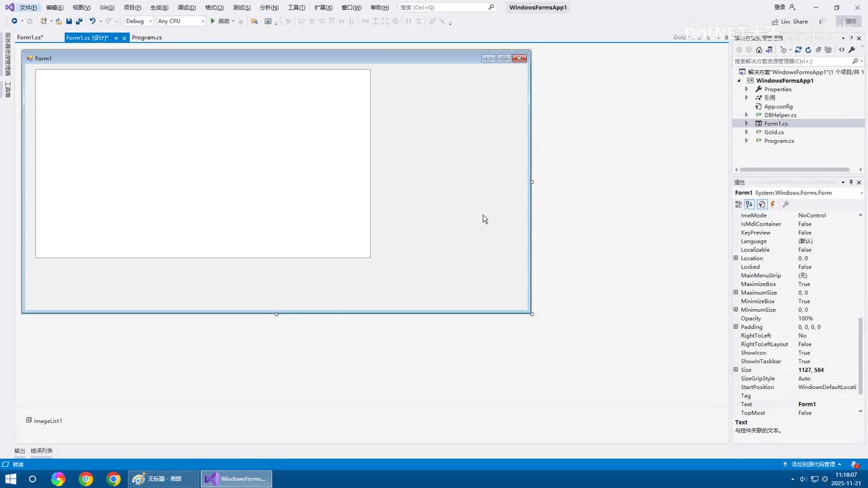The height and width of the screenshot is (488, 868).
Task: Click the Collapse All icon in Solution Explorer
Action: pos(818,49)
